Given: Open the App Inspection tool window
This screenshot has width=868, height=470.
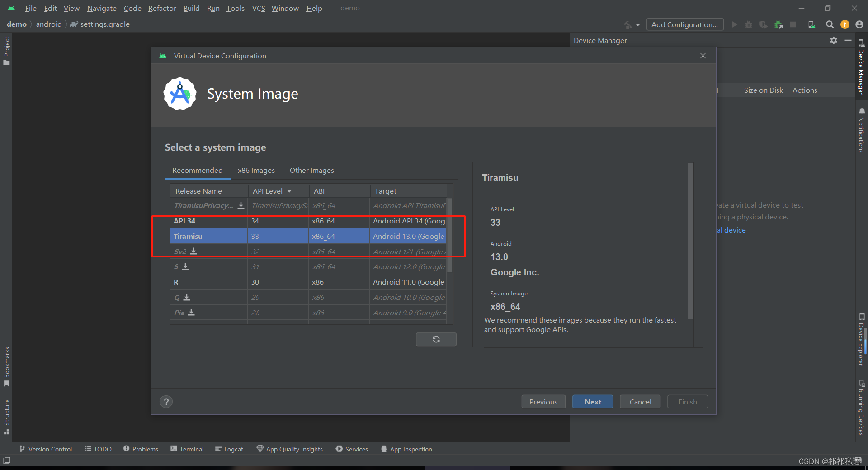Looking at the screenshot, I should coord(406,449).
